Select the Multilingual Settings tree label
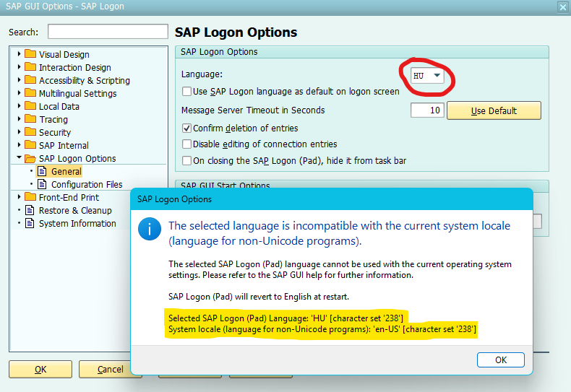571x392 pixels. click(x=77, y=93)
